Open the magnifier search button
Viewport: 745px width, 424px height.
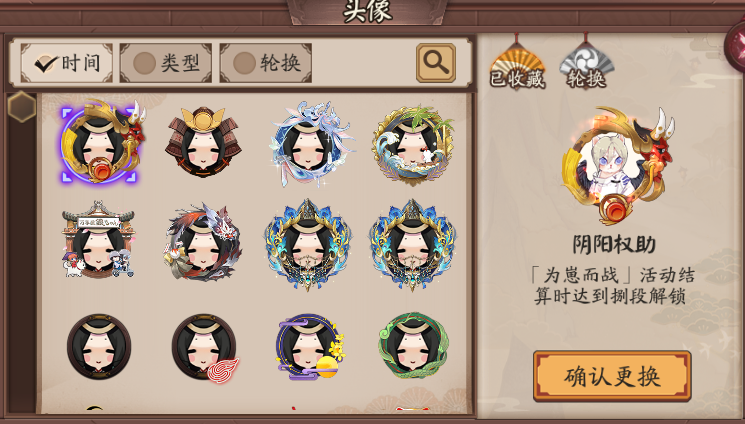click(436, 63)
